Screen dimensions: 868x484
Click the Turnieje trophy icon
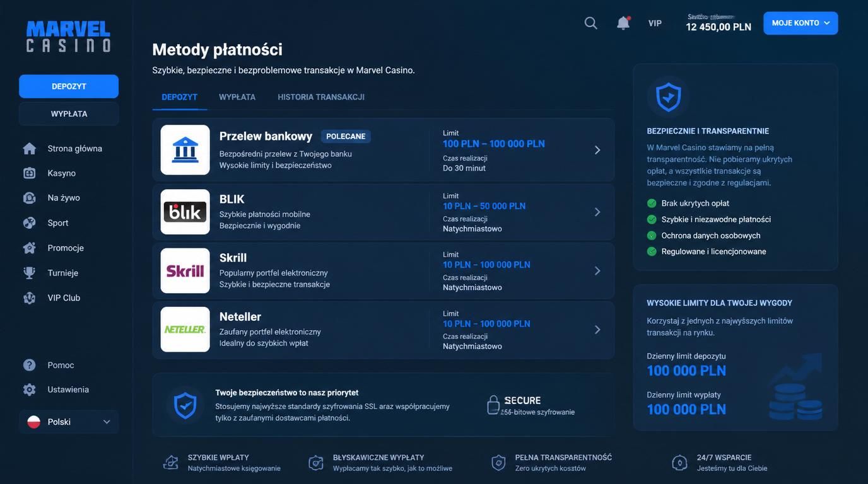(x=30, y=273)
